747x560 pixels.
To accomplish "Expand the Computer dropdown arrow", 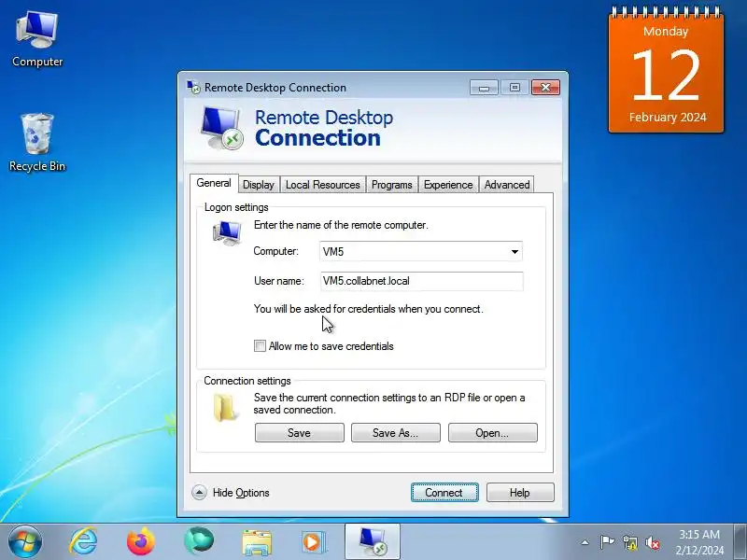I will 514,251.
